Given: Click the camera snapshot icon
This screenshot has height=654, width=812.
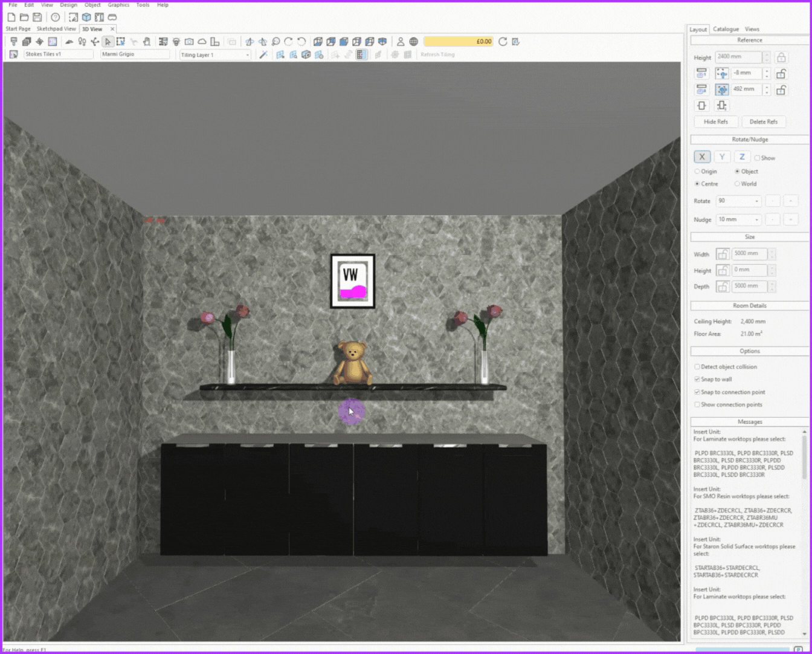Looking at the screenshot, I should [189, 42].
